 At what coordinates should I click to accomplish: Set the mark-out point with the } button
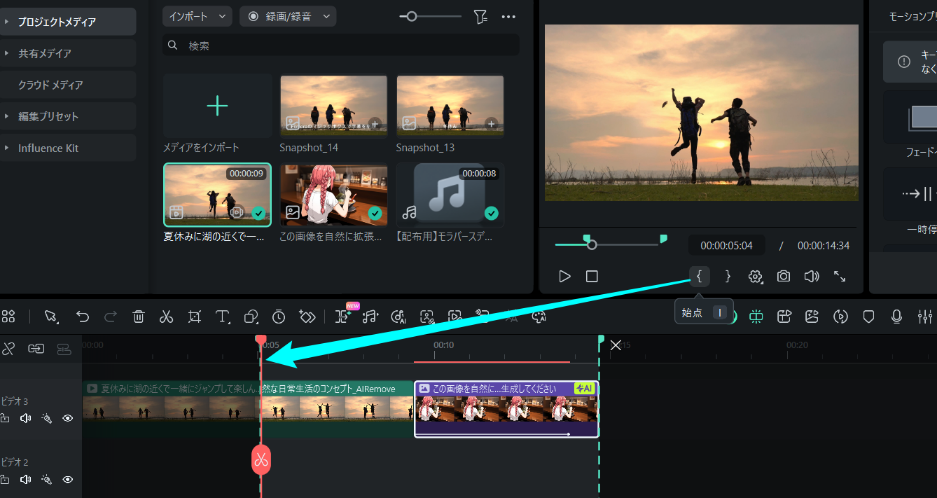tap(728, 276)
